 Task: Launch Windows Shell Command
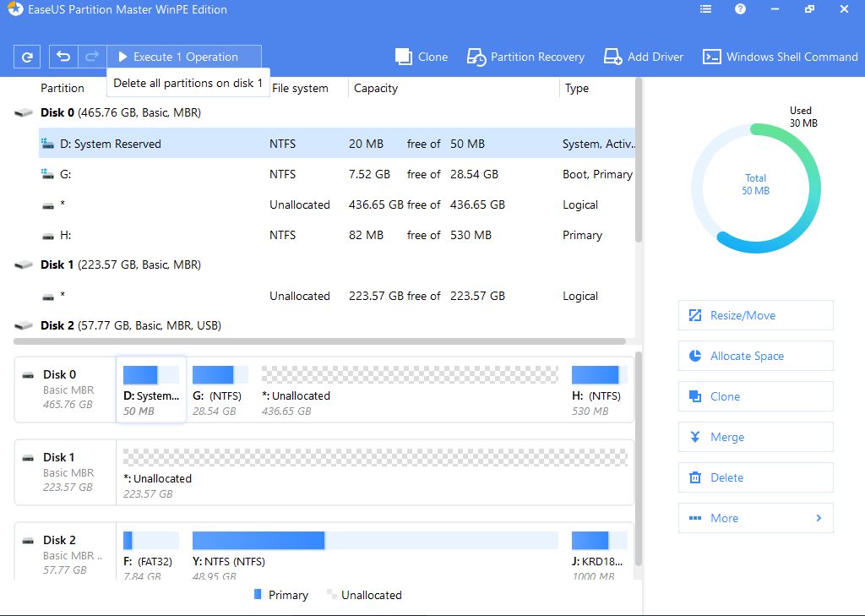[x=781, y=57]
